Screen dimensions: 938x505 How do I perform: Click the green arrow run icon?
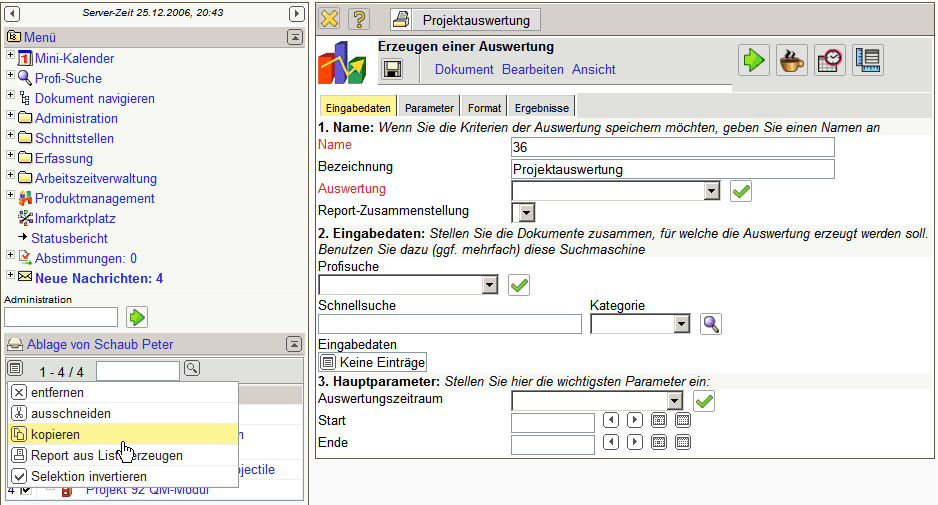(x=753, y=60)
